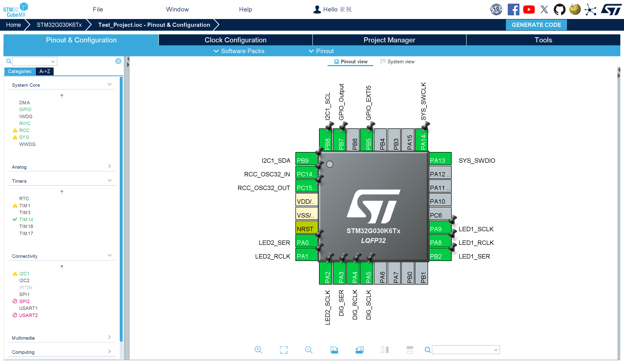Go to Home breadcrumb
The height and width of the screenshot is (364, 624).
(13, 25)
